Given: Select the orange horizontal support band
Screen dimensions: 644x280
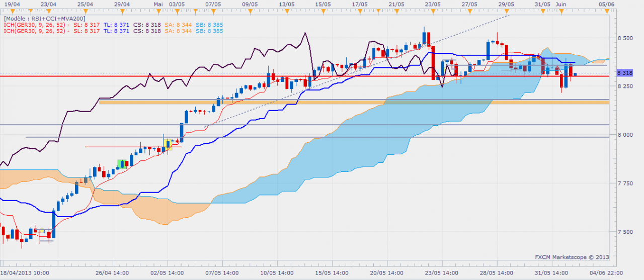Looking at the screenshot, I should 354,103.
